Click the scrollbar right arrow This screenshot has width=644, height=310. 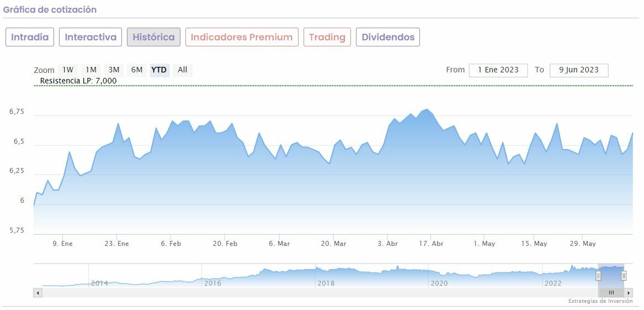[629, 293]
